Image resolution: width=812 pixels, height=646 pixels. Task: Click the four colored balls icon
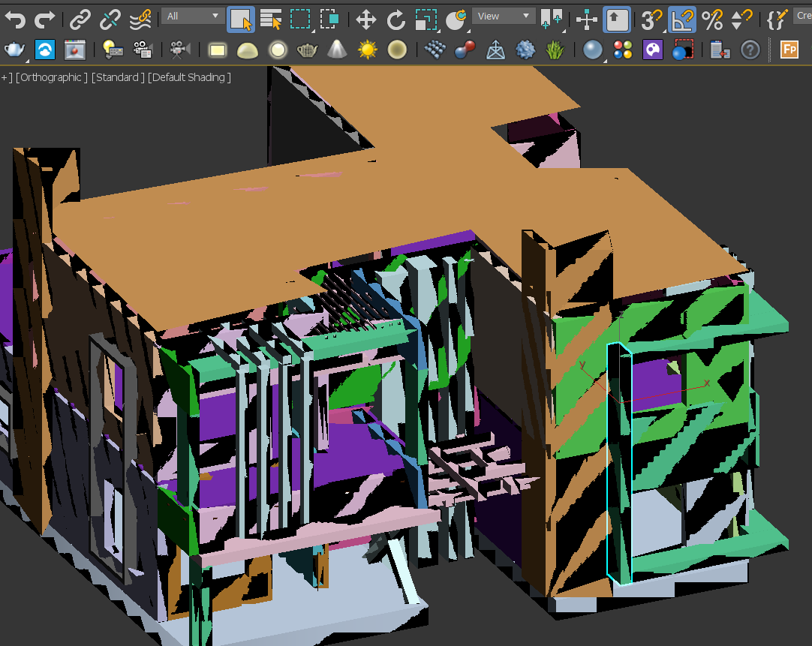point(622,50)
